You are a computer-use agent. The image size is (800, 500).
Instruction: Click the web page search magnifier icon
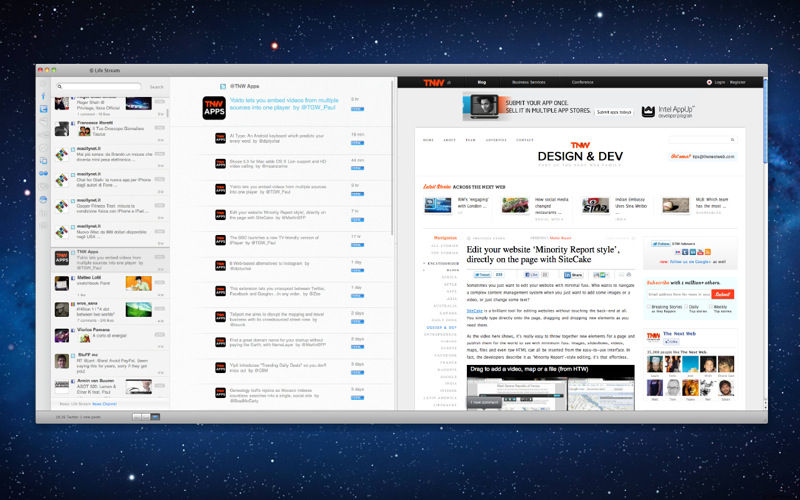tap(732, 139)
